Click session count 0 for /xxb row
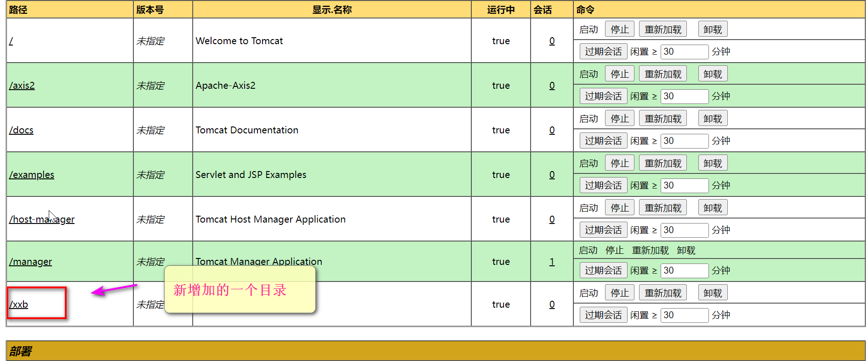The width and height of the screenshot is (868, 361). click(x=552, y=304)
